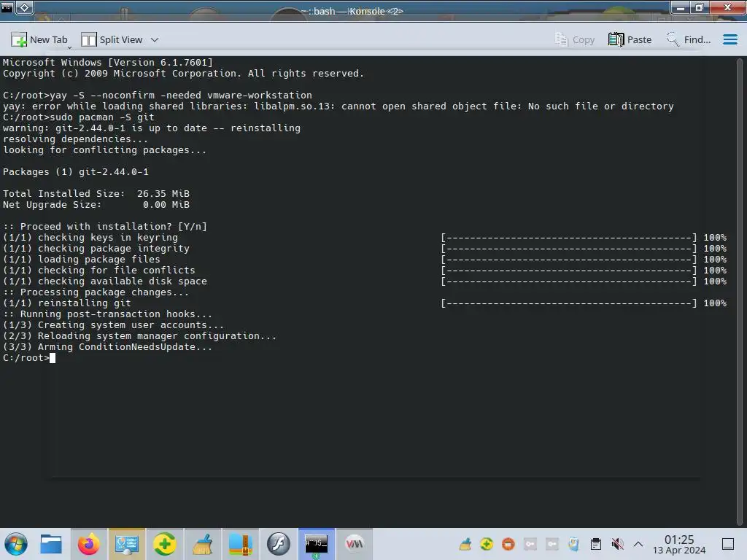Open the green plus updater taskbar icon
Image resolution: width=747 pixels, height=560 pixels.
(164, 544)
